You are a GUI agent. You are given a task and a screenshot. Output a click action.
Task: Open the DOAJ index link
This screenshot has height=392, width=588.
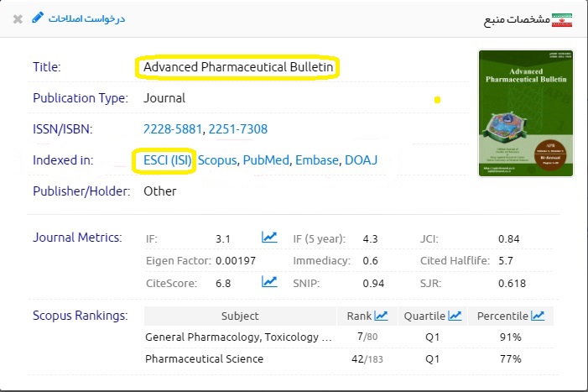pos(362,159)
